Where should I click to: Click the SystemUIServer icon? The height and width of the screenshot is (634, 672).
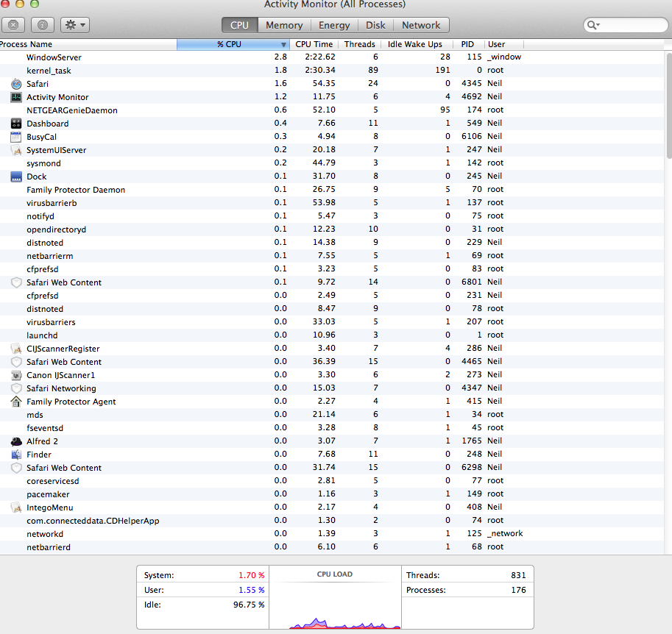(x=16, y=150)
